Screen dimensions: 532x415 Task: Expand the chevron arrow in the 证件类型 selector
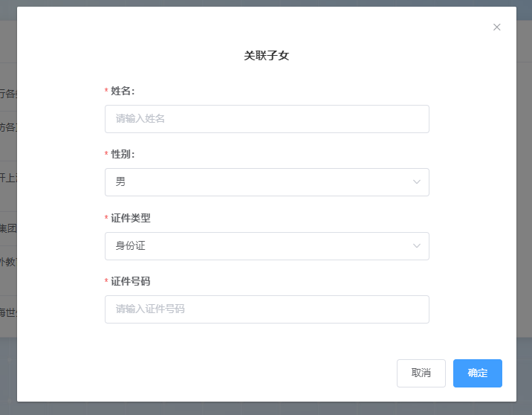(417, 246)
